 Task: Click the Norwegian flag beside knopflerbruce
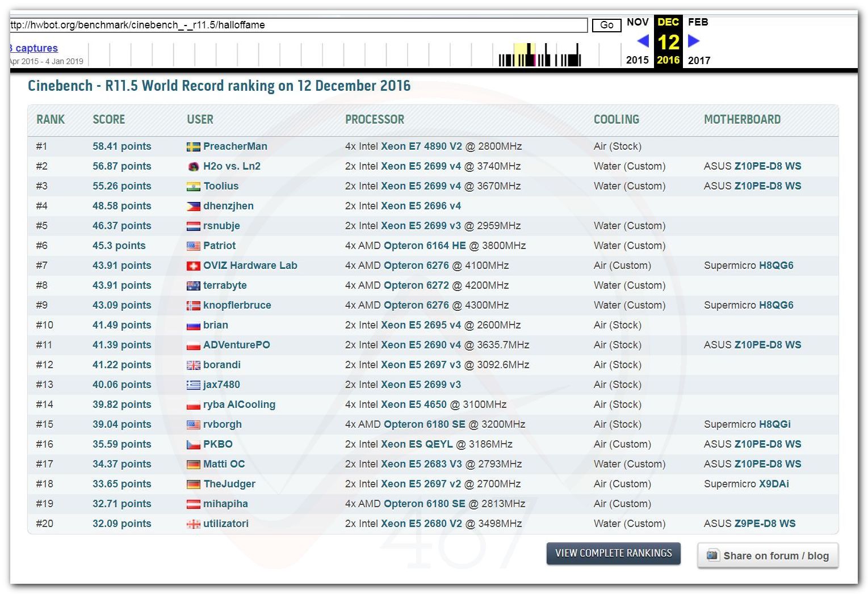(193, 306)
